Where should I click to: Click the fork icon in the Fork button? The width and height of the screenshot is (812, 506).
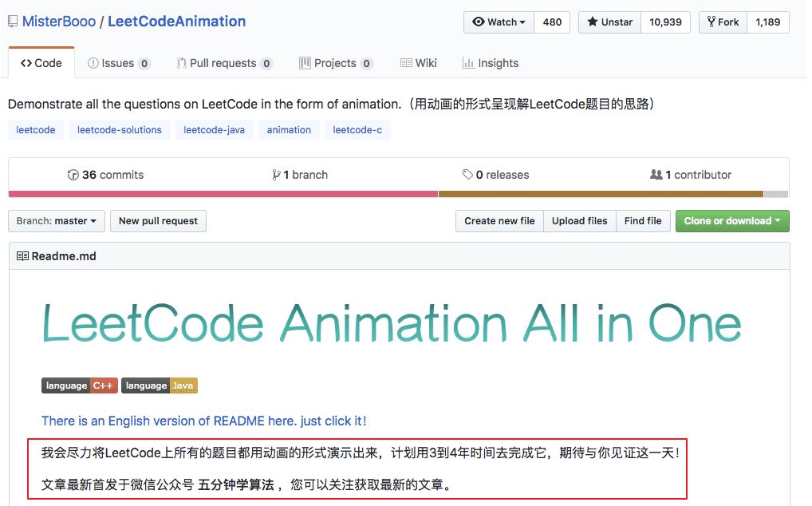(x=711, y=22)
